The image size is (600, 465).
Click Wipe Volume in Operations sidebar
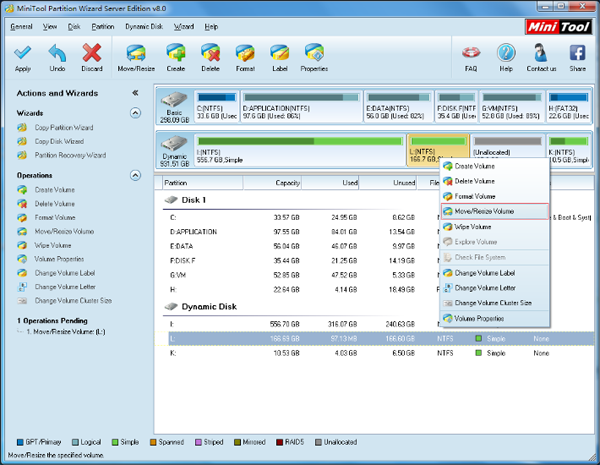point(53,245)
